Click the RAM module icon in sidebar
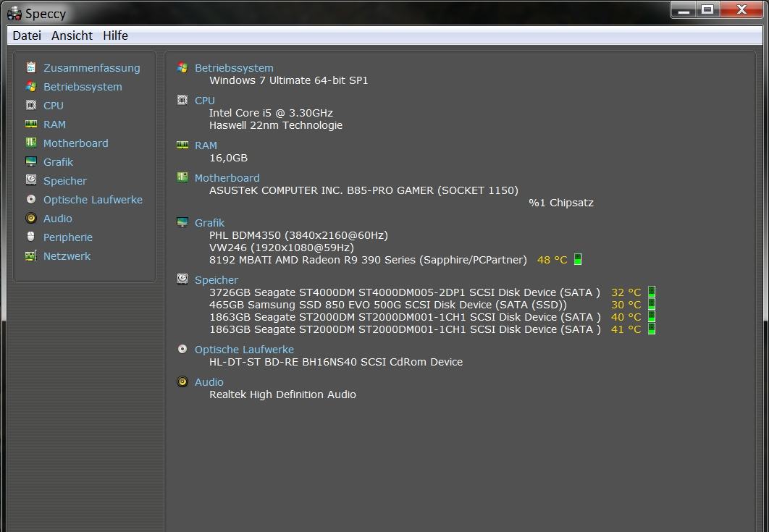The height and width of the screenshot is (532, 769). (31, 124)
